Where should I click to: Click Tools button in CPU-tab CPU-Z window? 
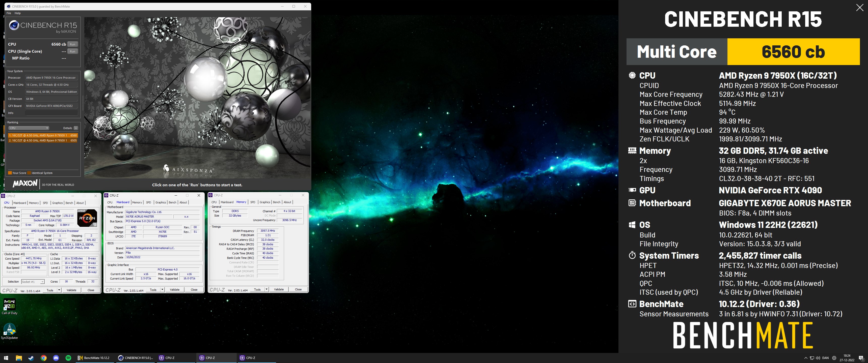(x=50, y=290)
